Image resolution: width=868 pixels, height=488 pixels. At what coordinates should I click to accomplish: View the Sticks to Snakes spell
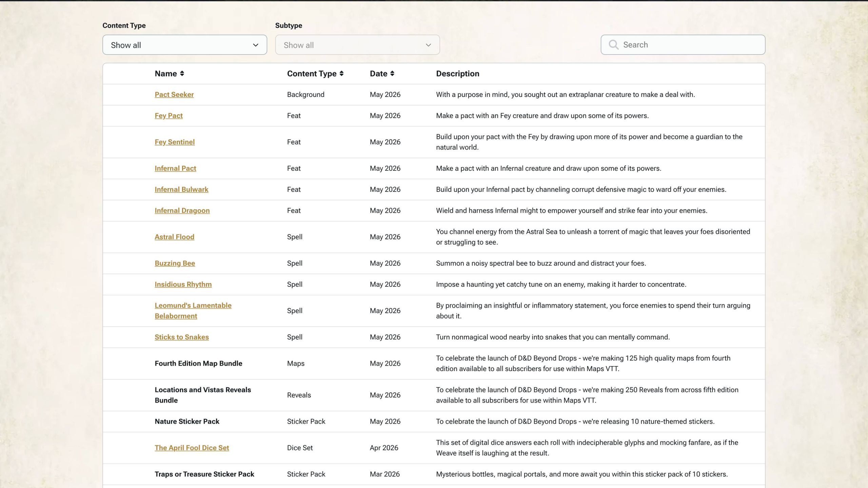pyautogui.click(x=182, y=337)
